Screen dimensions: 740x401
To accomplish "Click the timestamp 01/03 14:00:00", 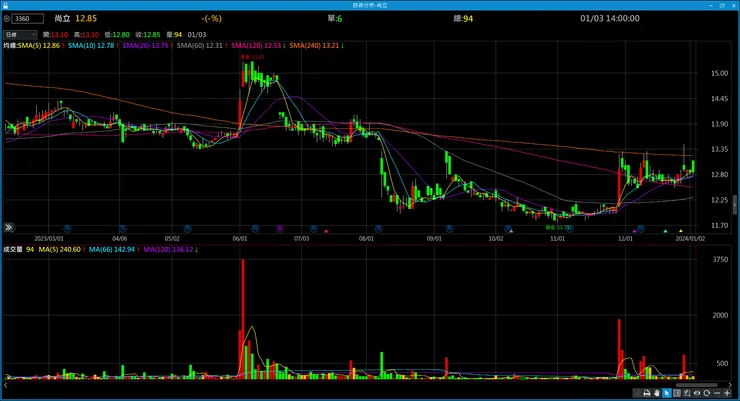I will (610, 18).
